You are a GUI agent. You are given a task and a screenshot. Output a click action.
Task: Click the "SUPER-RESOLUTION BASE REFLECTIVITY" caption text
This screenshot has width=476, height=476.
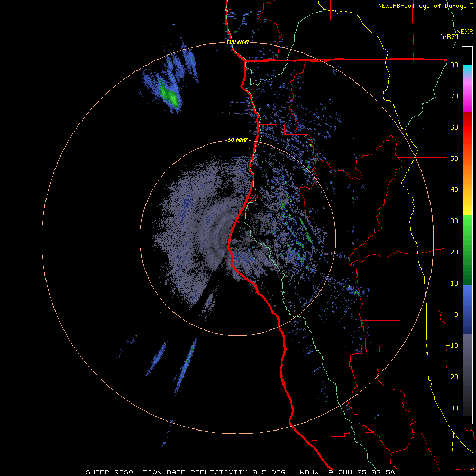coord(168,472)
